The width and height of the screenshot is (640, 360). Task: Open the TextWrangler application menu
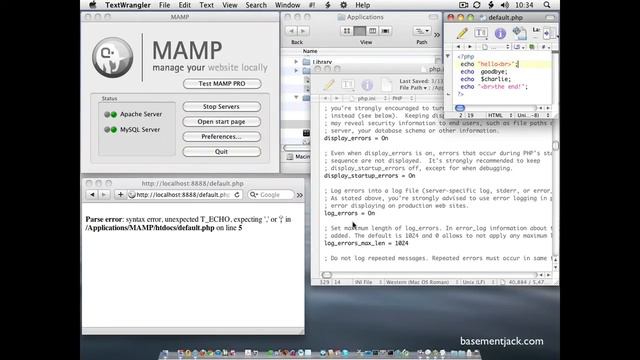point(128,5)
